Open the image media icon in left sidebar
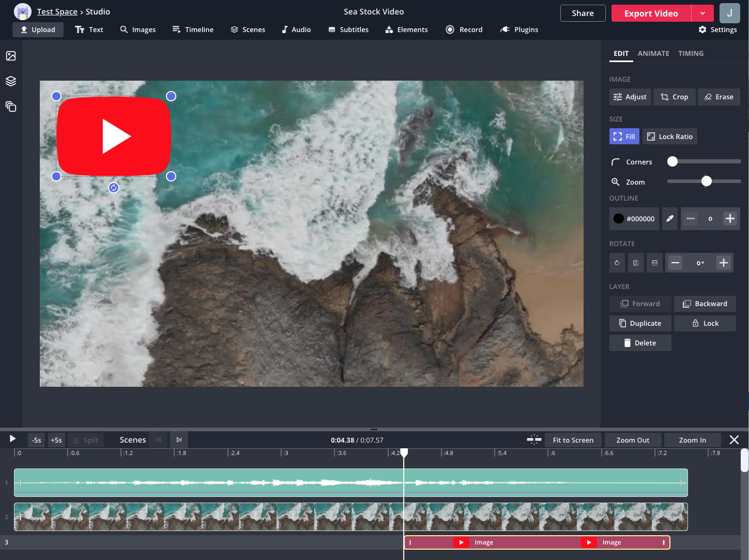749x560 pixels. coord(11,56)
